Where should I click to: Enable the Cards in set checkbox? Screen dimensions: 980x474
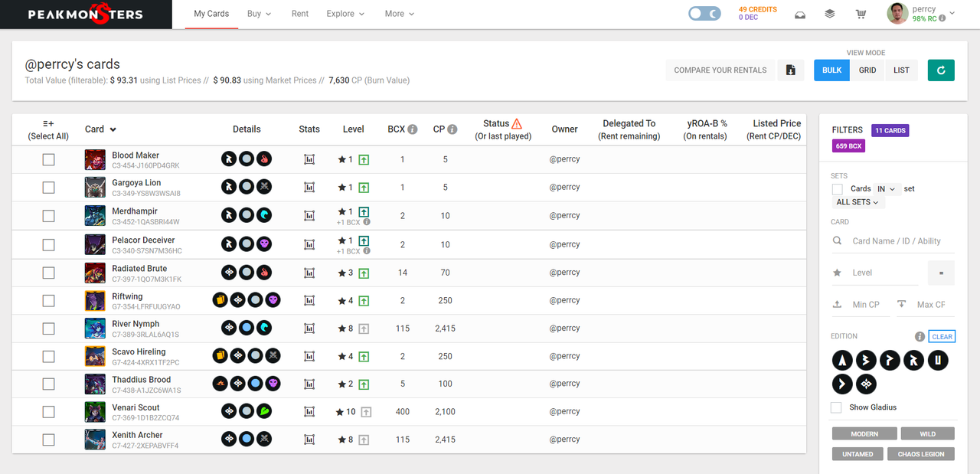[837, 189]
